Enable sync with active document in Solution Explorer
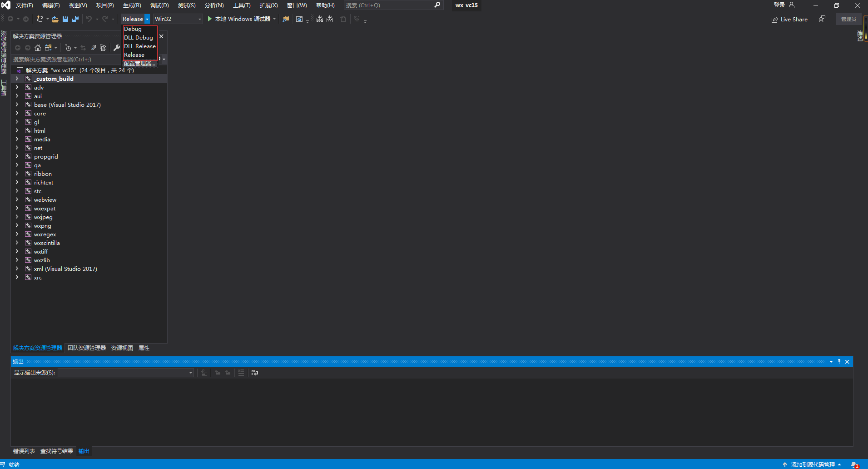The height and width of the screenshot is (469, 868). coord(83,47)
